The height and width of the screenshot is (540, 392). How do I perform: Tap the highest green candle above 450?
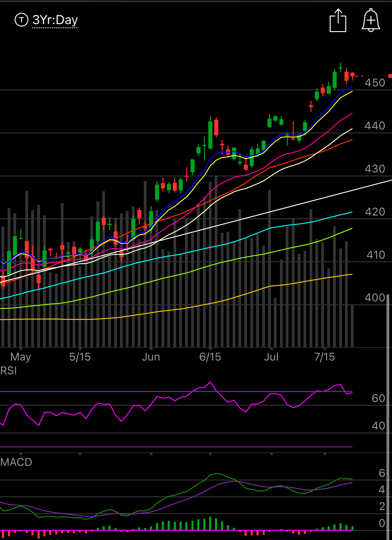tap(340, 67)
